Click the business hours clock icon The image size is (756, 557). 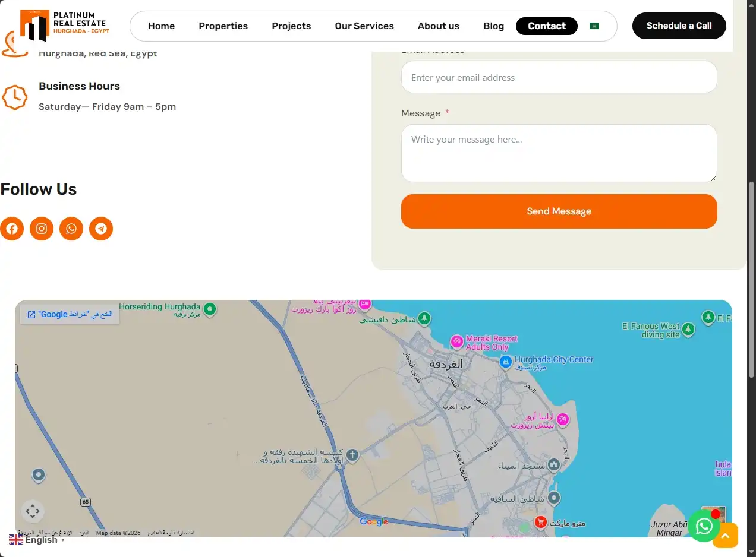[15, 97]
